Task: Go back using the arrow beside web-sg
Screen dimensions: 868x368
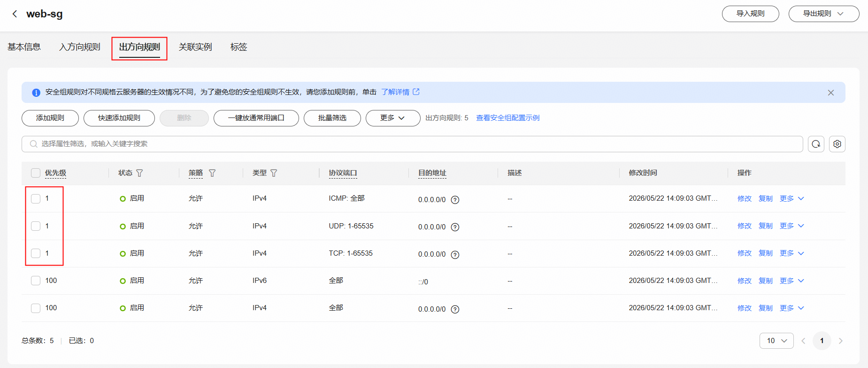Action: point(15,14)
